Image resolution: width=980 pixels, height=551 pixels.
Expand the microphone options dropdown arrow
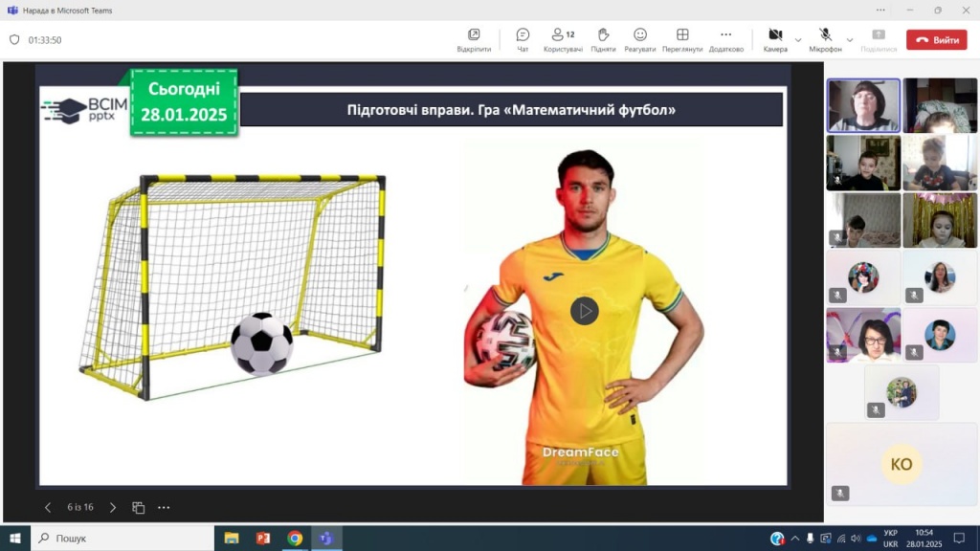coord(849,39)
